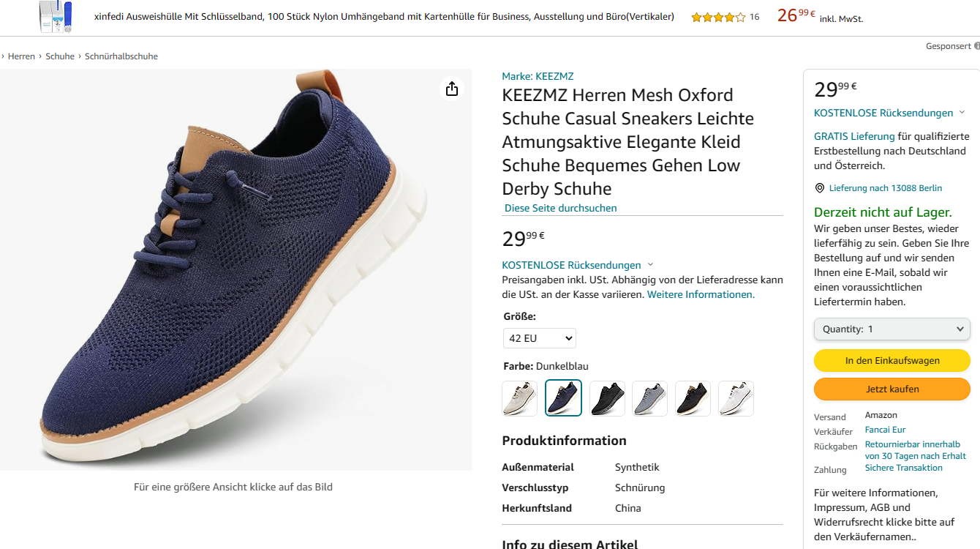Pick the white shoe color swatch
980x549 pixels.
point(736,398)
